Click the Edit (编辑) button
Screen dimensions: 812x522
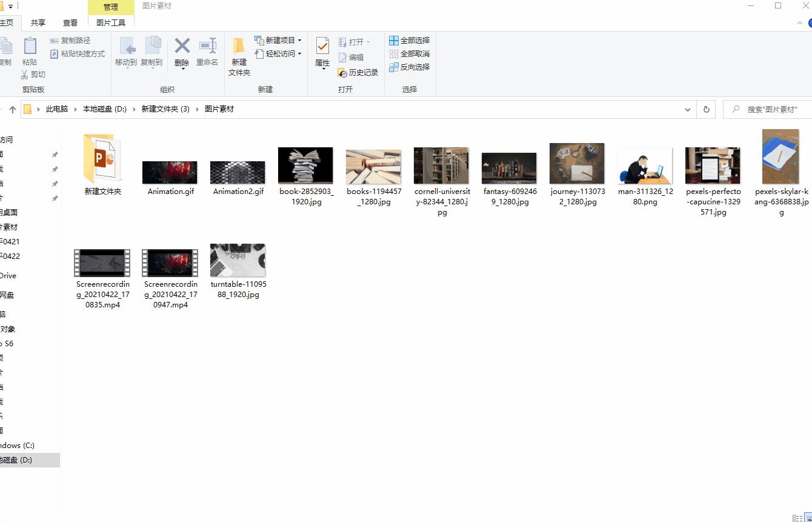[351, 58]
